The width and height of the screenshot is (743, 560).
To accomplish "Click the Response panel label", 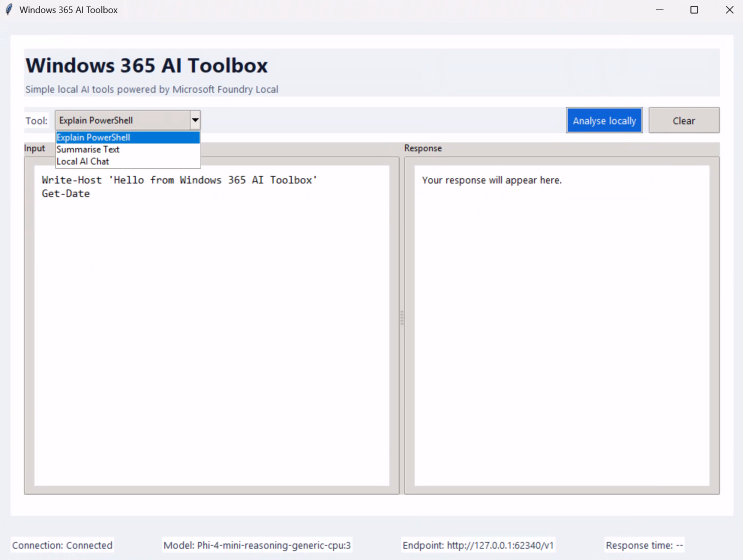I will click(423, 148).
